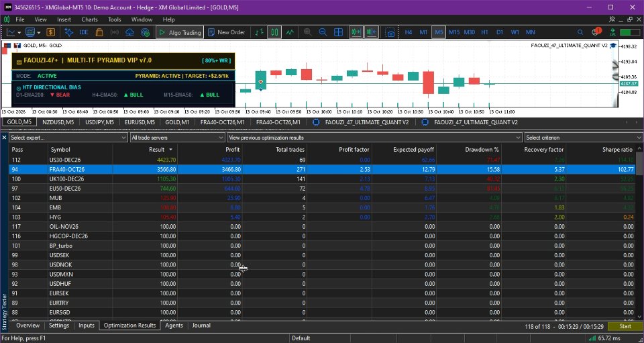Switch chart to candlesticks type
644x343 pixels.
274,32
